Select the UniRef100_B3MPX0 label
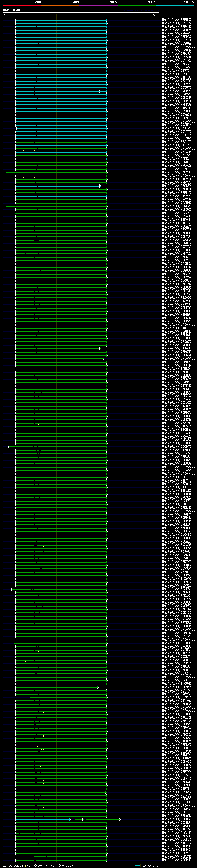197x868 pixels. (x=177, y=850)
